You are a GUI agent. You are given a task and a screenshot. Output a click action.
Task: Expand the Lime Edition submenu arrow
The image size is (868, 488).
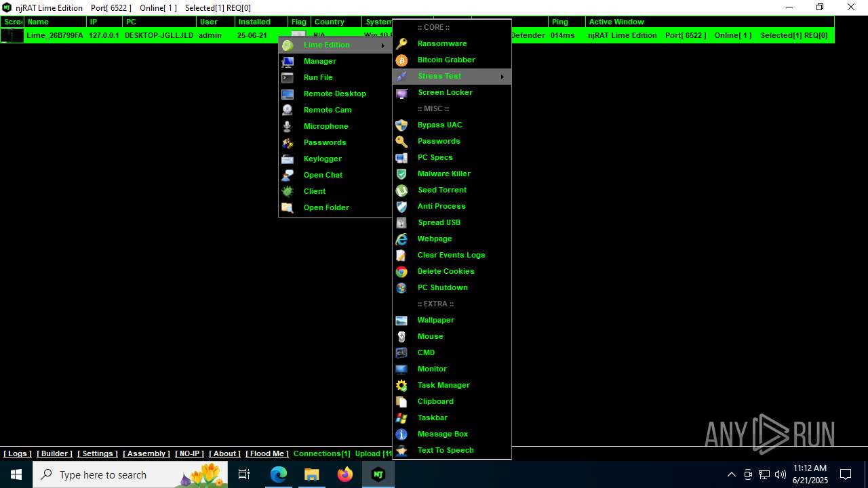point(382,45)
